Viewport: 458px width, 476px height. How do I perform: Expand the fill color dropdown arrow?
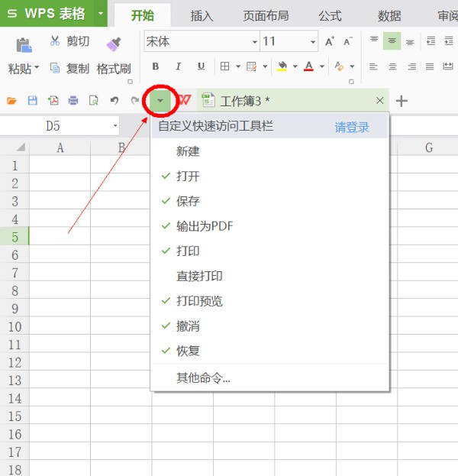(x=295, y=66)
